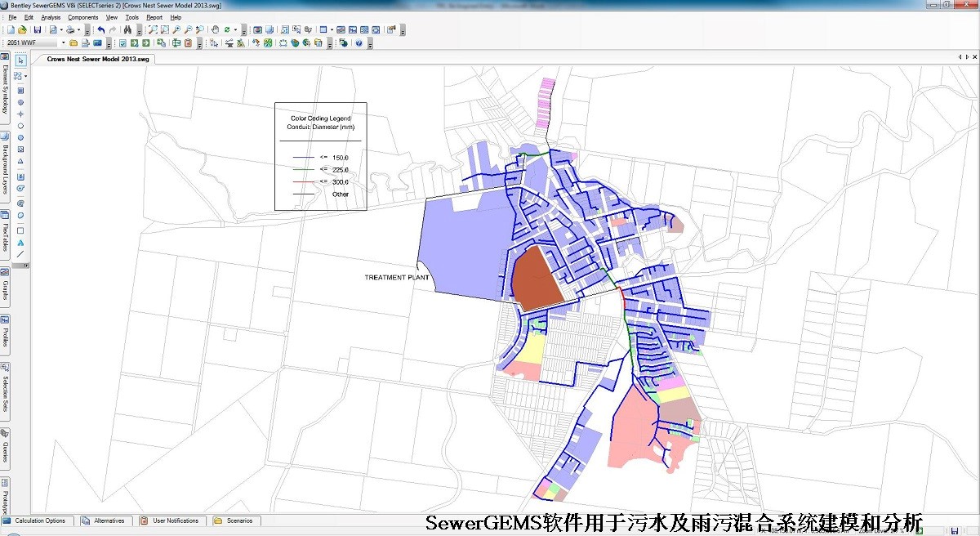Choose the Text annotation A tool
Viewport: 980px width, 536px height.
(20, 243)
